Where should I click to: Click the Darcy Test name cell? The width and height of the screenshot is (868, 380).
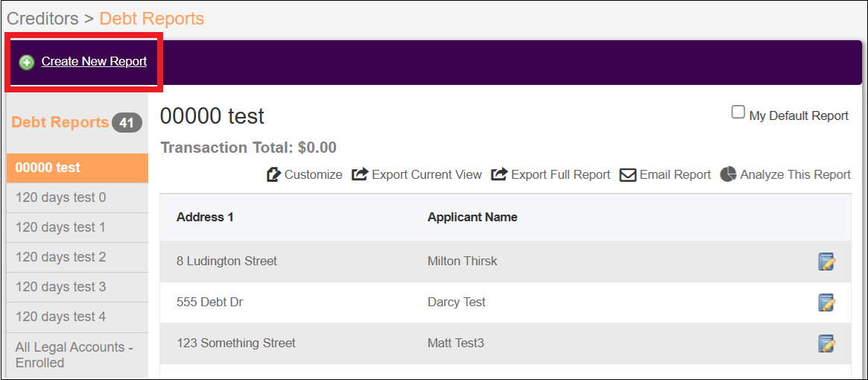tap(456, 303)
